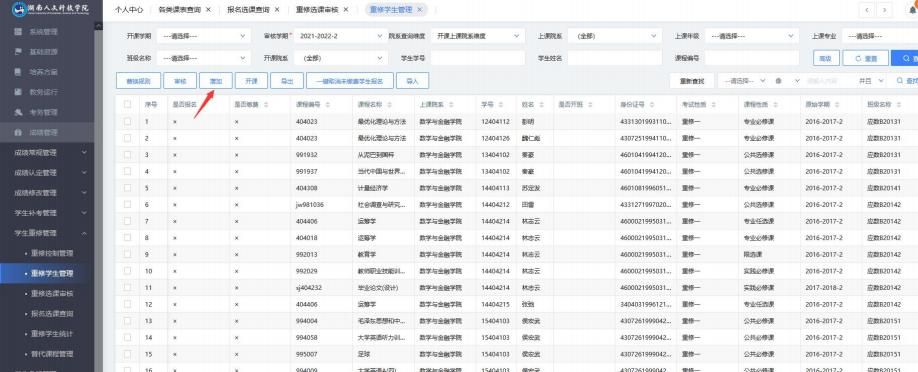918x372 pixels.
Task: Click the 添加 button
Action: (x=215, y=81)
